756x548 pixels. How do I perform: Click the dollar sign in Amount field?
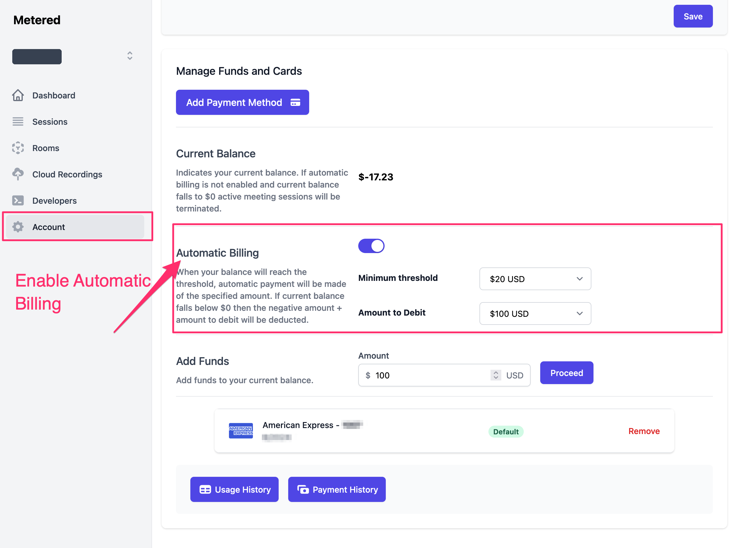click(x=368, y=375)
